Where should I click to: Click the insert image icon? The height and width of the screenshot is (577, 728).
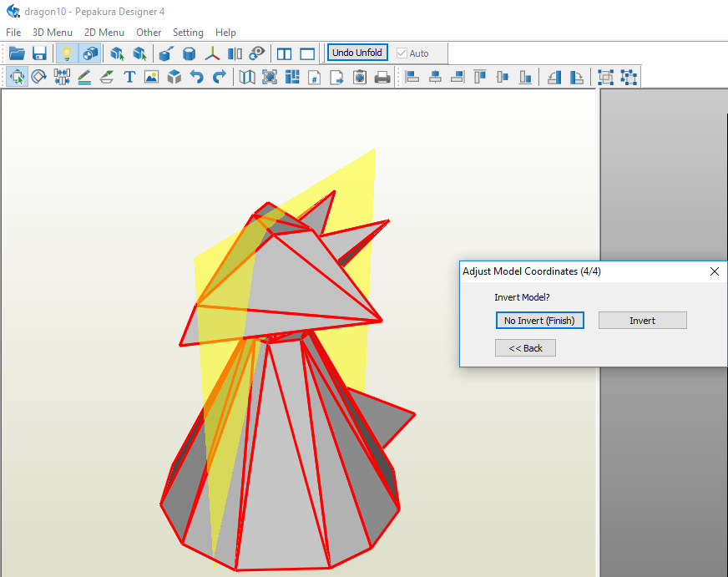tap(151, 78)
